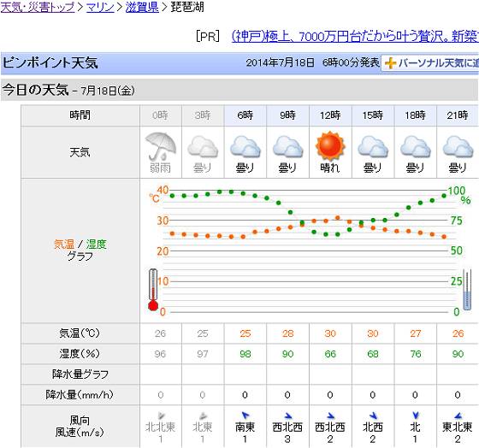Screen dimensions: 479x448
Task: Click the 降水量グラフ row label
Action: [80, 374]
